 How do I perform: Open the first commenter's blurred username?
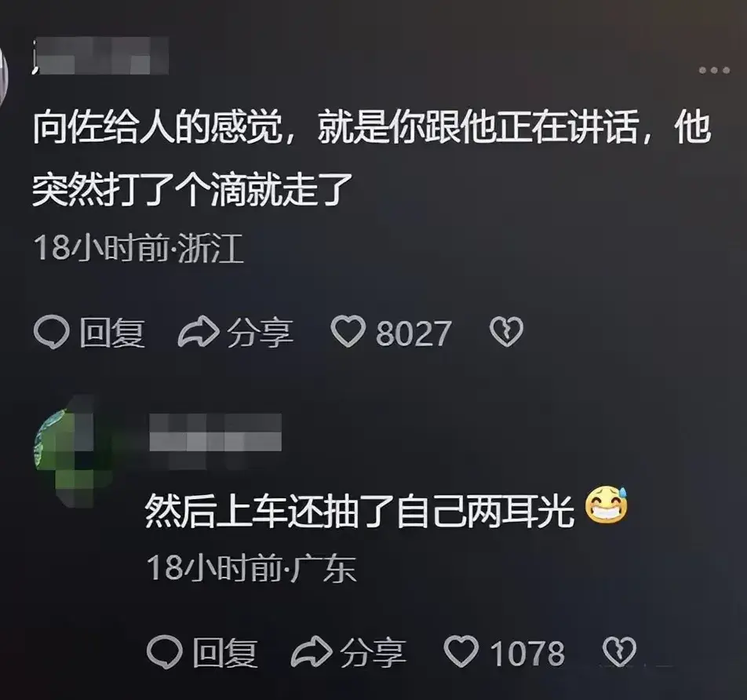click(x=101, y=57)
